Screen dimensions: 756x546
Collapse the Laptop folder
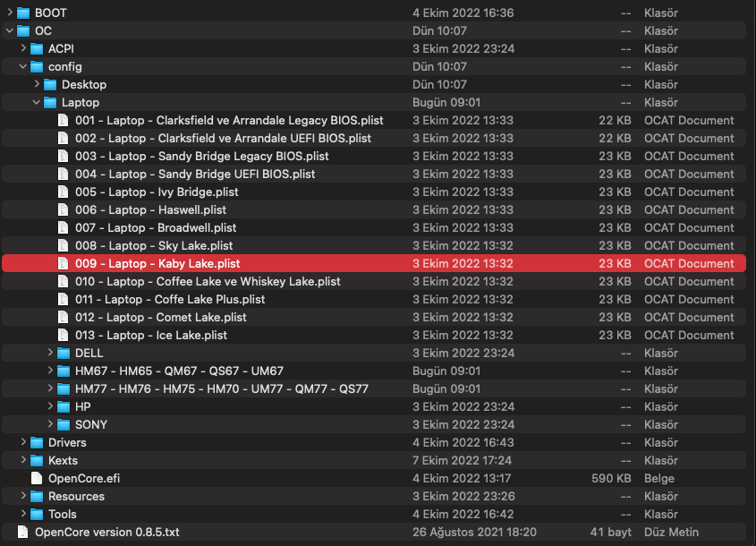pyautogui.click(x=36, y=102)
